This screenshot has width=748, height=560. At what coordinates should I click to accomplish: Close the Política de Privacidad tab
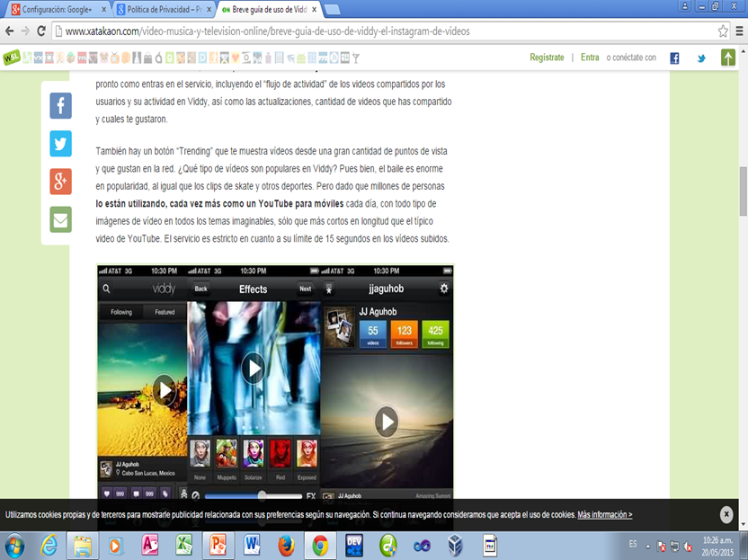(209, 10)
